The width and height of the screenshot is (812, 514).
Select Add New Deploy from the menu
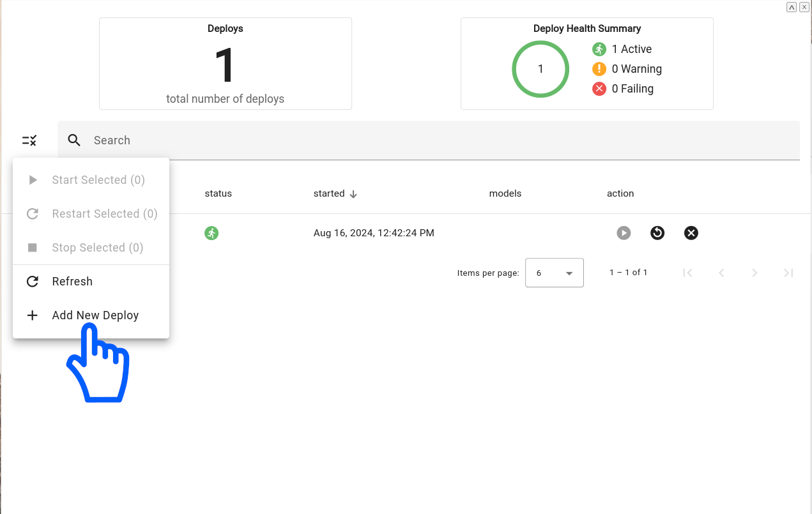95,315
